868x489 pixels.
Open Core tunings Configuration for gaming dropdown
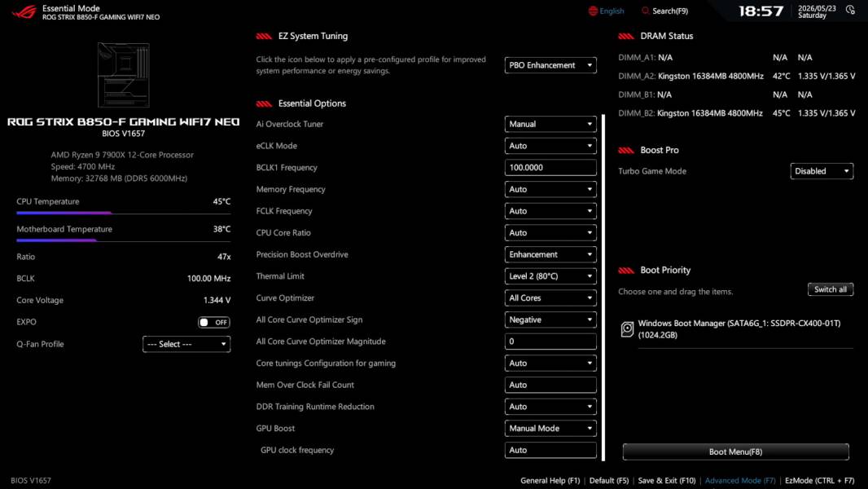[x=550, y=363]
